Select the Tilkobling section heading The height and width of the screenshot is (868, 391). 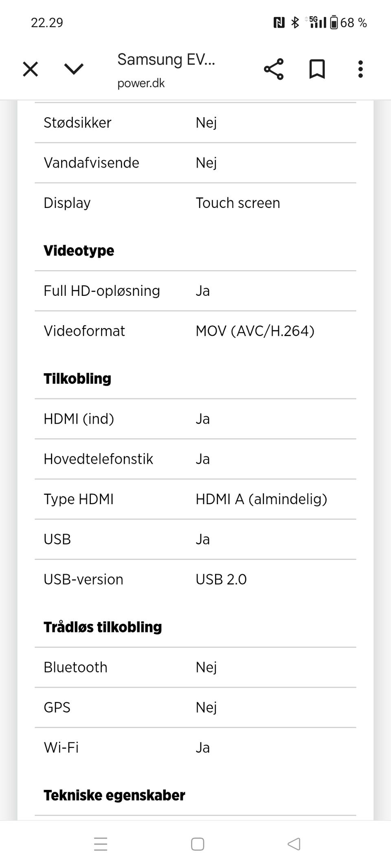[77, 379]
